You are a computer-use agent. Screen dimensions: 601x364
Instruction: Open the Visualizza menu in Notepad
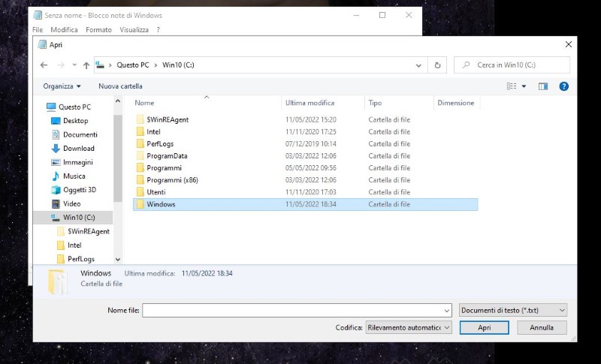[x=134, y=30]
